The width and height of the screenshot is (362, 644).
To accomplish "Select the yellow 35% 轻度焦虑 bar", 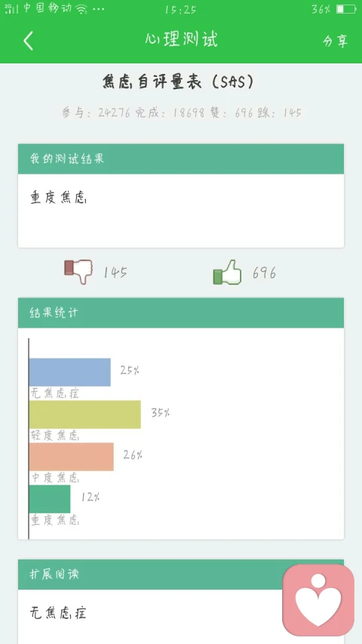I will tap(85, 414).
